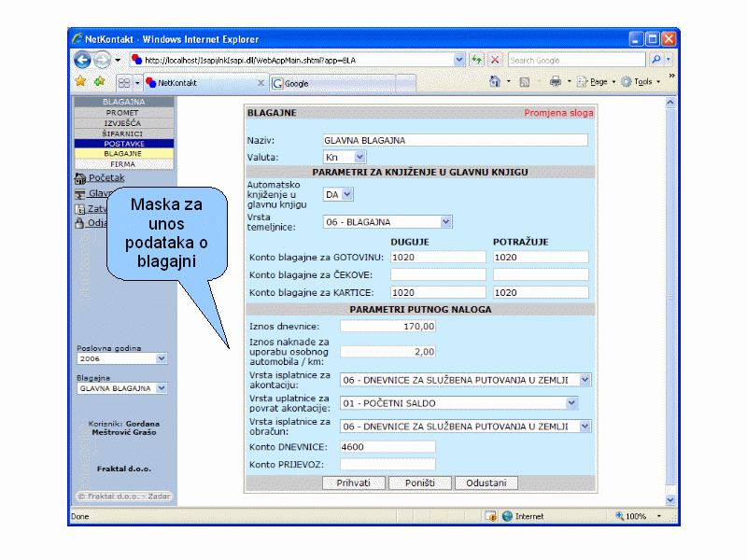Click the RSS feeds icon
The image size is (747, 560).
(x=525, y=82)
